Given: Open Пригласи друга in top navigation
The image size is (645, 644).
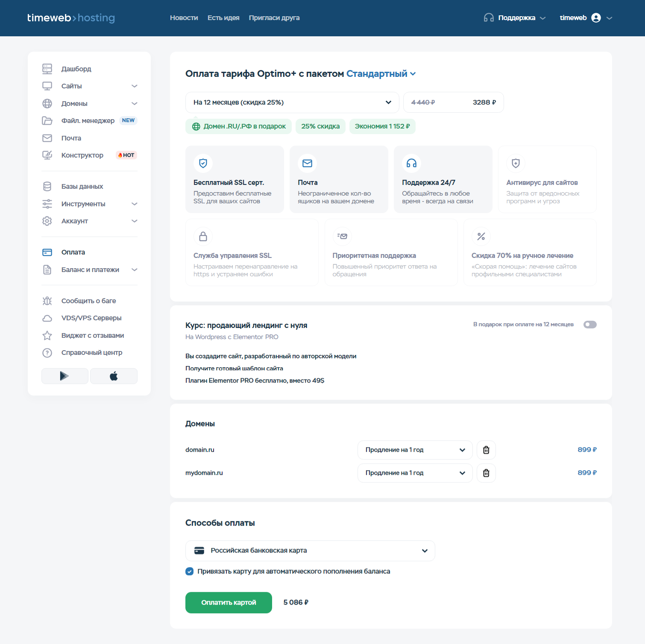Looking at the screenshot, I should point(274,18).
